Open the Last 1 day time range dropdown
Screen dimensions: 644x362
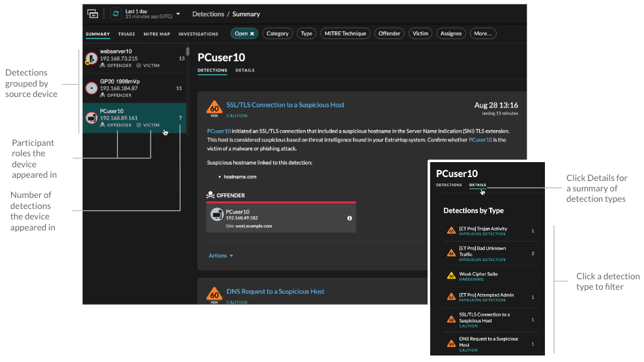point(153,14)
